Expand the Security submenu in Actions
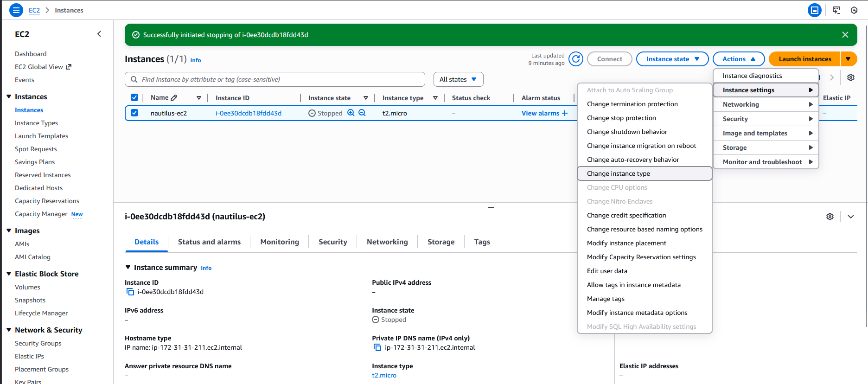 pos(766,119)
